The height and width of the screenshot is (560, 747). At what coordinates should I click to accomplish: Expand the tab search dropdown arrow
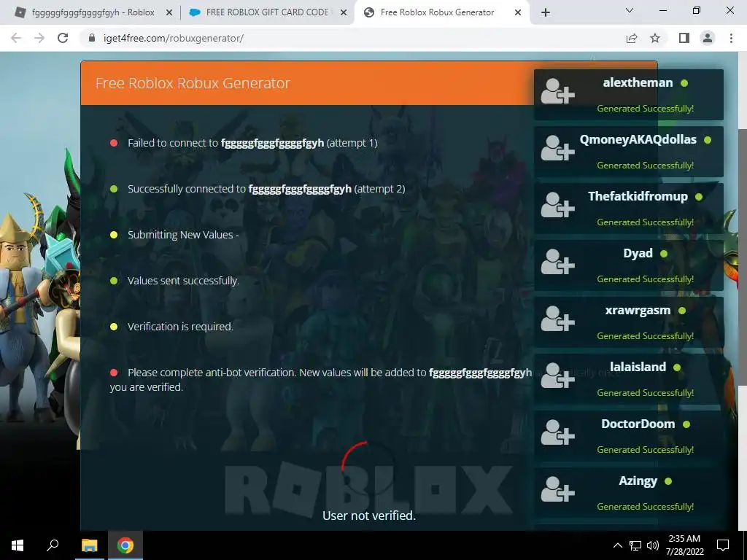[630, 10]
